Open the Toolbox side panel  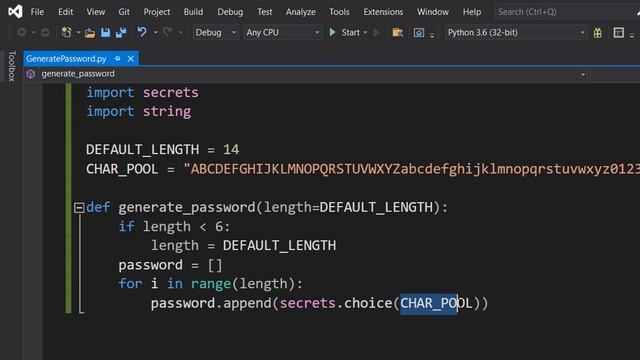coord(12,66)
